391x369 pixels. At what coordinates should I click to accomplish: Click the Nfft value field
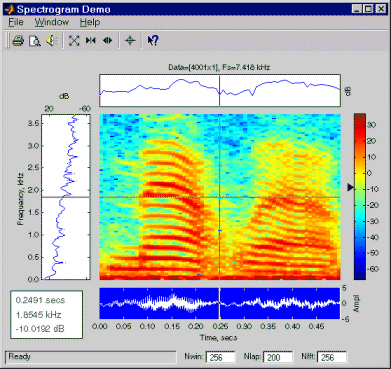pyautogui.click(x=332, y=357)
